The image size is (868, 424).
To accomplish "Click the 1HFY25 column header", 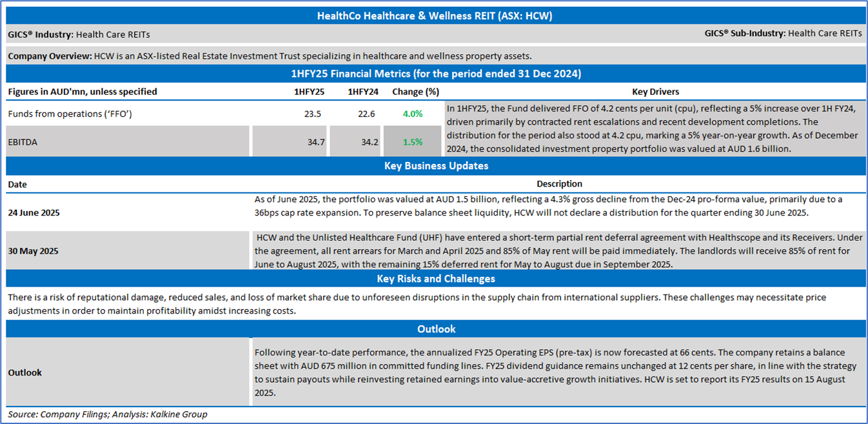I will tap(309, 92).
